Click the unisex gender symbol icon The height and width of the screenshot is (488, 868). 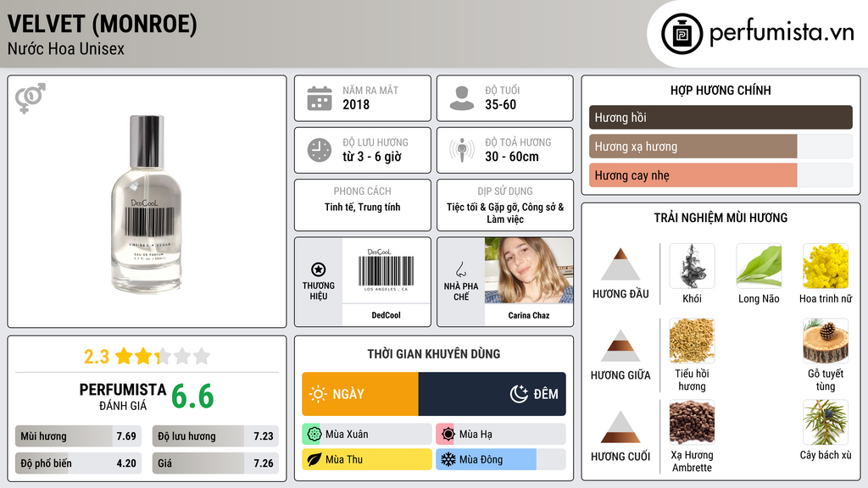coord(31,98)
